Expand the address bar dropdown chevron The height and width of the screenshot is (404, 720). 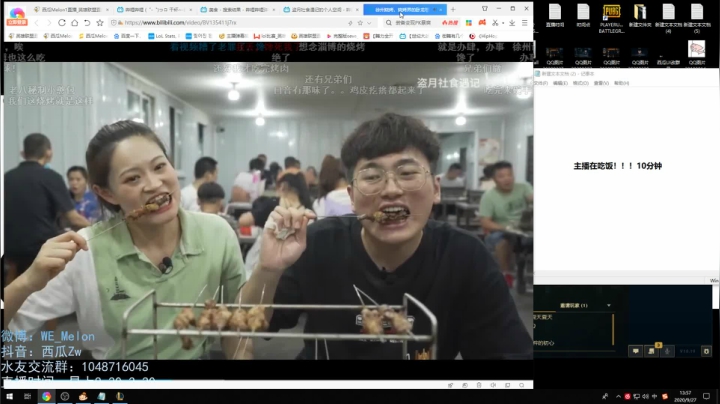tap(369, 22)
